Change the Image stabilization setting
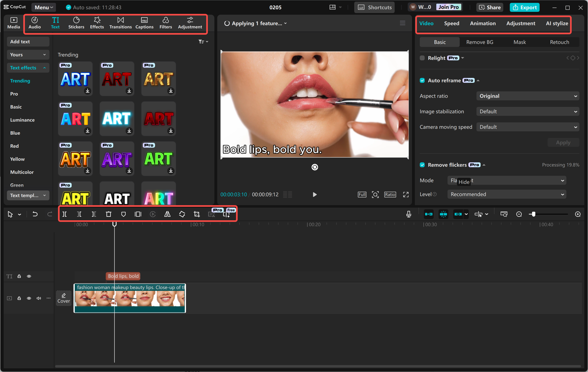 [x=527, y=111]
